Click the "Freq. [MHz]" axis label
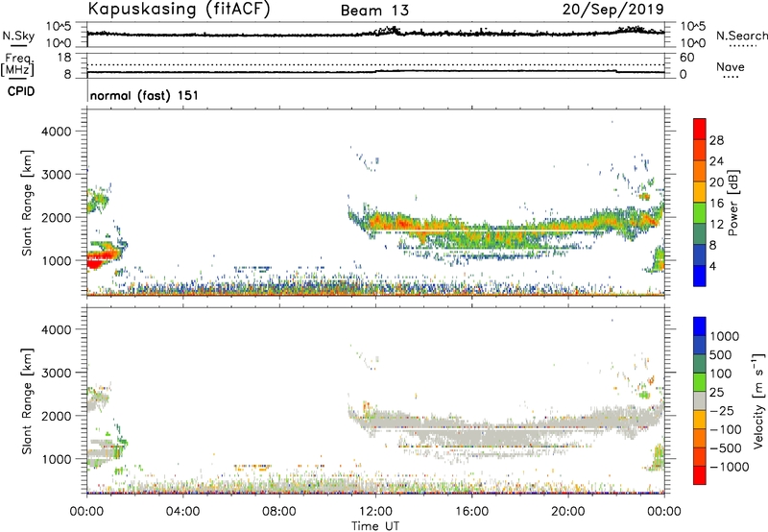Image resolution: width=768 pixels, height=532 pixels. [x=18, y=64]
